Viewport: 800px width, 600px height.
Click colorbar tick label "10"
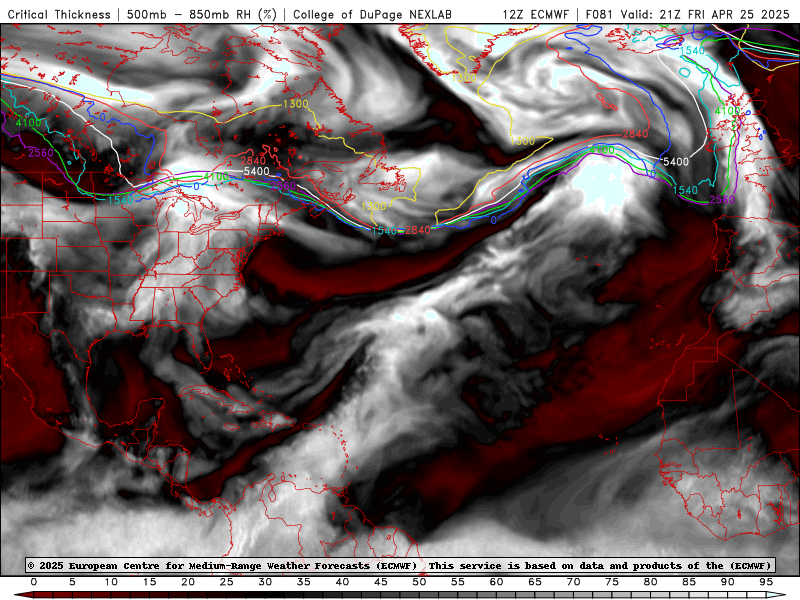tap(111, 582)
